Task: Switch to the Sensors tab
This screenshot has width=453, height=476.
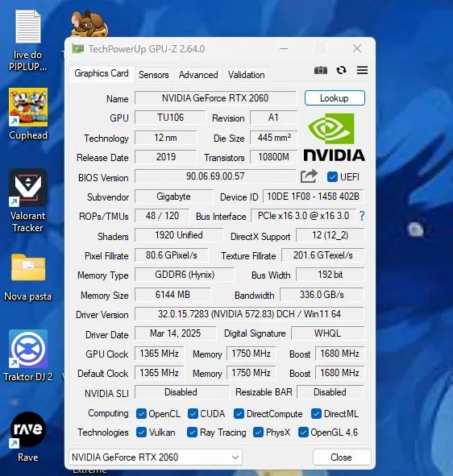Action: (x=154, y=75)
